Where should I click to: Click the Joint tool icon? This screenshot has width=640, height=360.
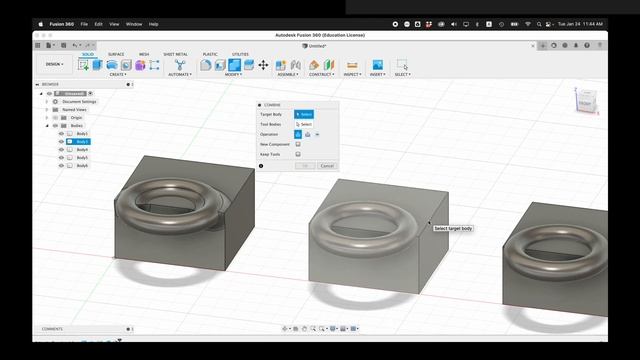(x=296, y=64)
